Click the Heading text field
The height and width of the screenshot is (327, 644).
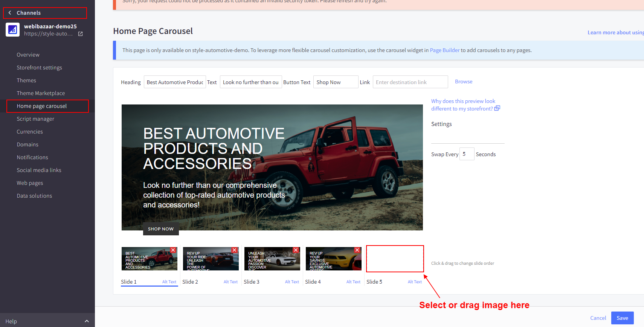(175, 82)
